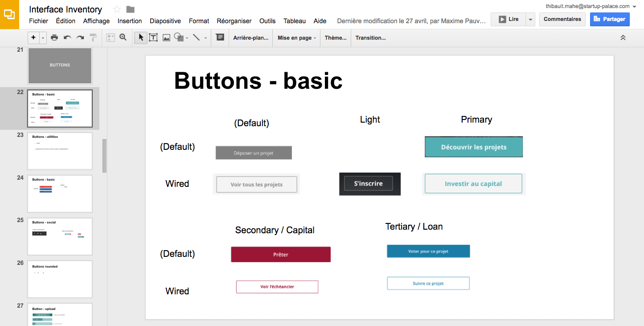Select the paint format roller tool
The width and height of the screenshot is (644, 326).
point(93,38)
